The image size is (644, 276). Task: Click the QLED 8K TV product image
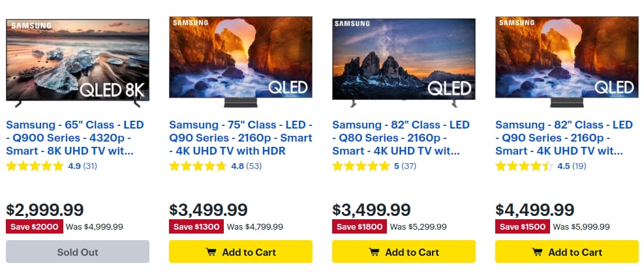(x=78, y=62)
